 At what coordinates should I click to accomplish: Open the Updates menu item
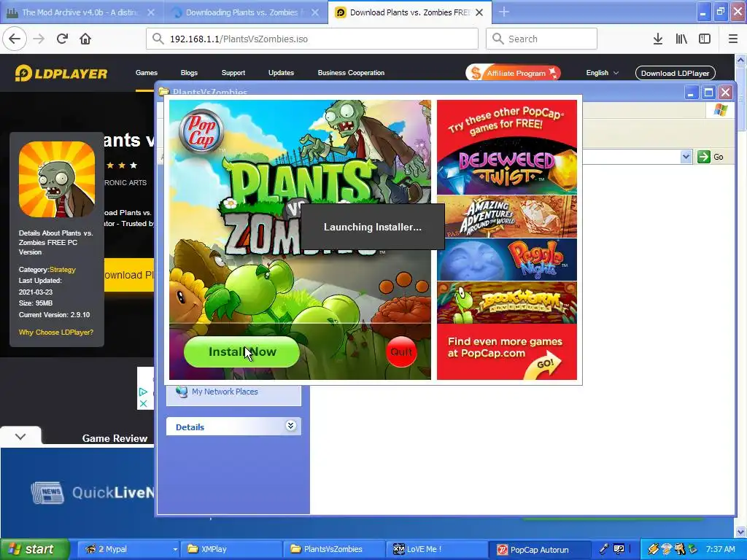pos(281,73)
